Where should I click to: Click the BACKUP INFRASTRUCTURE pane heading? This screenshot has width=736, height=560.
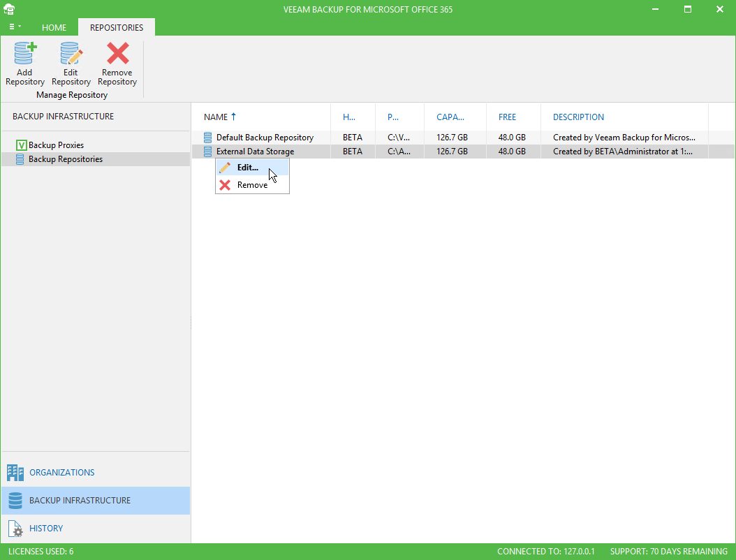(x=64, y=117)
